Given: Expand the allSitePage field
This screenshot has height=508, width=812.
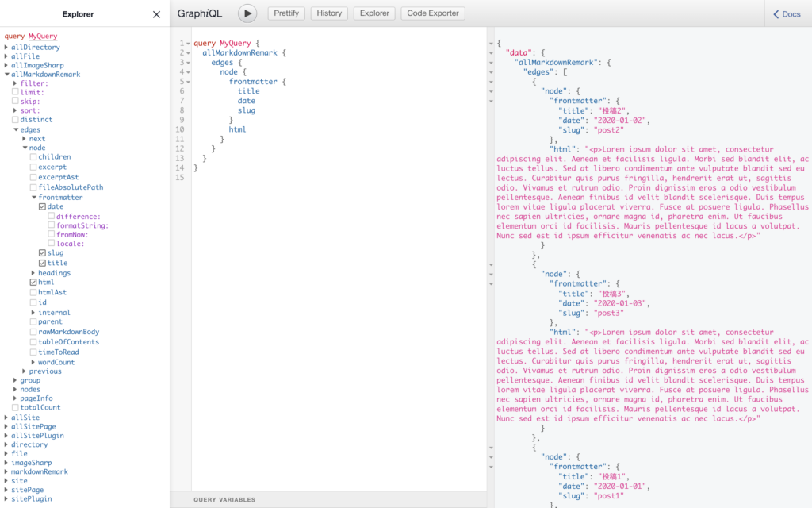Looking at the screenshot, I should tap(6, 426).
